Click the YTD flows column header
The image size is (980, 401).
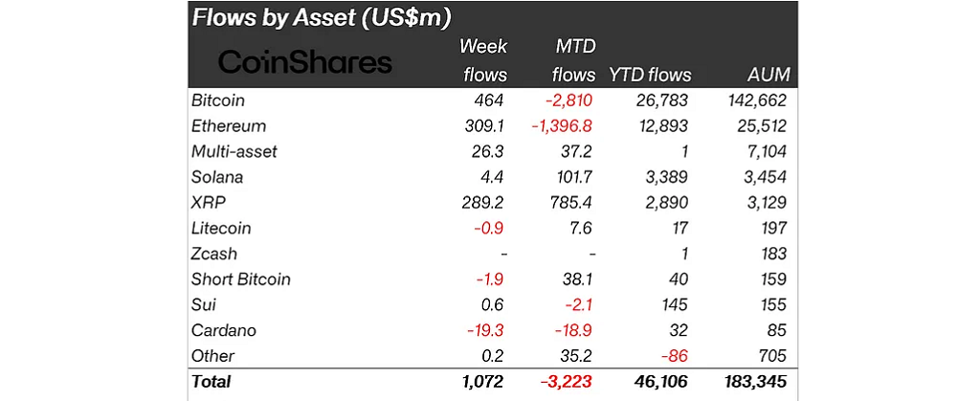pos(650,75)
